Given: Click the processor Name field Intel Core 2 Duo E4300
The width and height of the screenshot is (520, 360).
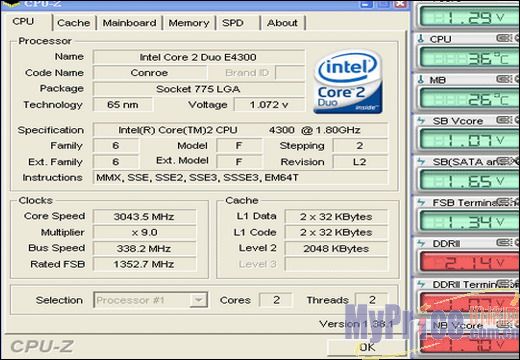Looking at the screenshot, I should click(x=199, y=57).
